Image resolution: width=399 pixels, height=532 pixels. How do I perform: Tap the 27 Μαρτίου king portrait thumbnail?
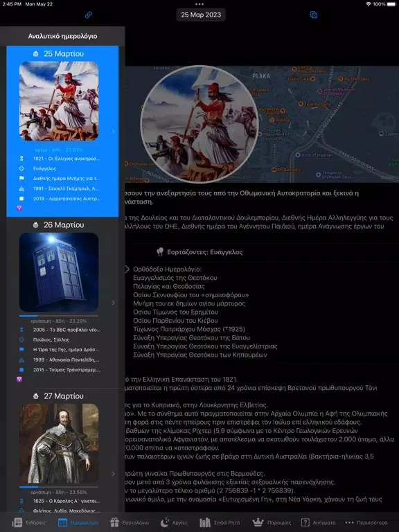pos(59,443)
